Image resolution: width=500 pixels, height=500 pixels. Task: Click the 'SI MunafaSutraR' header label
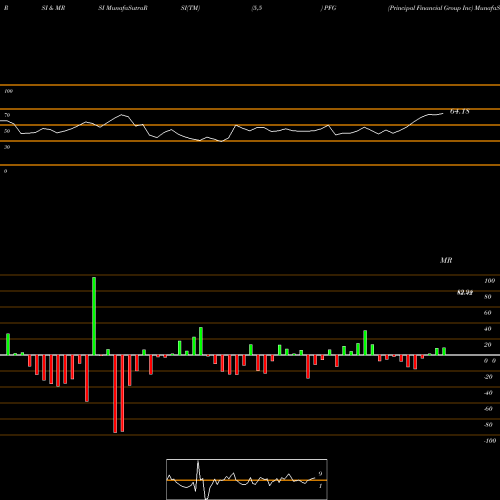pyautogui.click(x=123, y=8)
